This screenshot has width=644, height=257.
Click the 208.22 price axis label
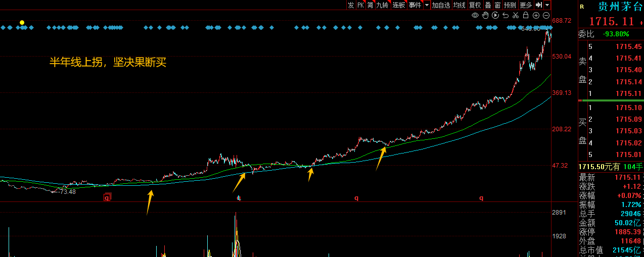point(562,129)
